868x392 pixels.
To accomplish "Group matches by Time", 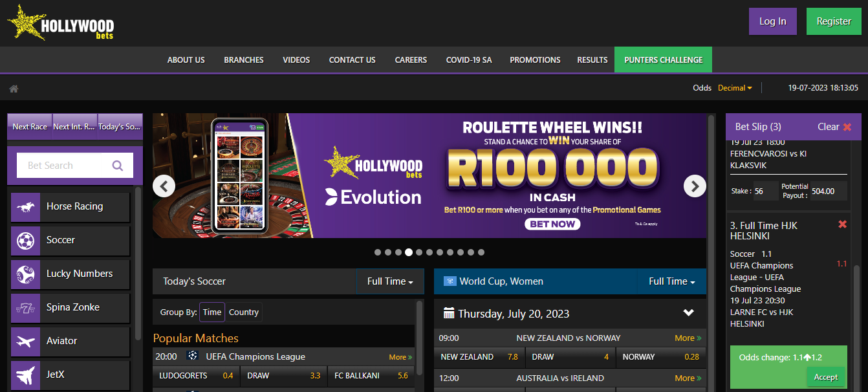I will (x=212, y=312).
